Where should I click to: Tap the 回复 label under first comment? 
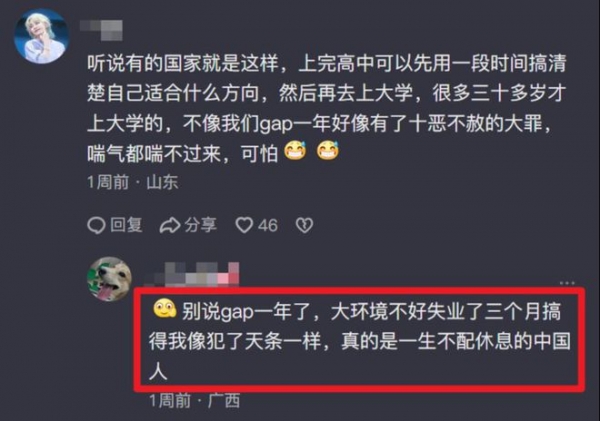(126, 225)
